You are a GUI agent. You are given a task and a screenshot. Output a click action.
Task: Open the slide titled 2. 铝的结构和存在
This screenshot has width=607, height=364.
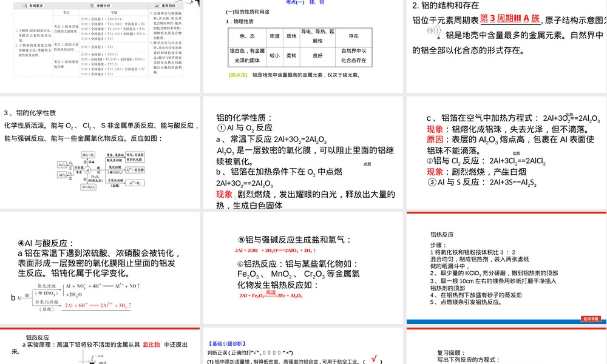pyautogui.click(x=507, y=47)
